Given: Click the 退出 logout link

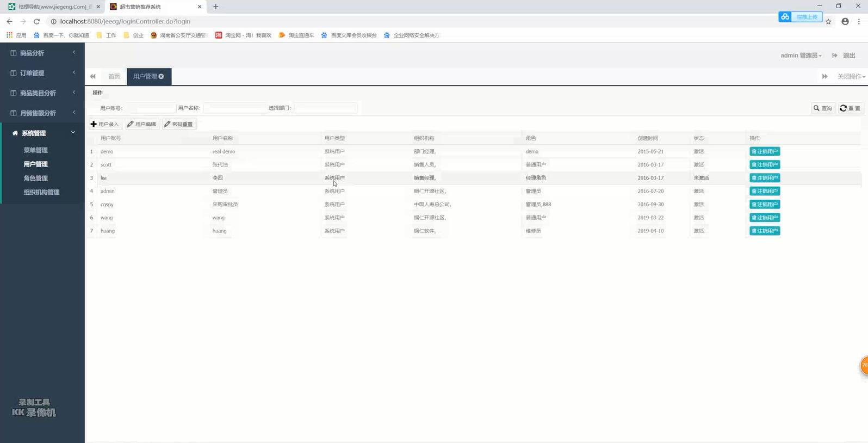Looking at the screenshot, I should 844,56.
